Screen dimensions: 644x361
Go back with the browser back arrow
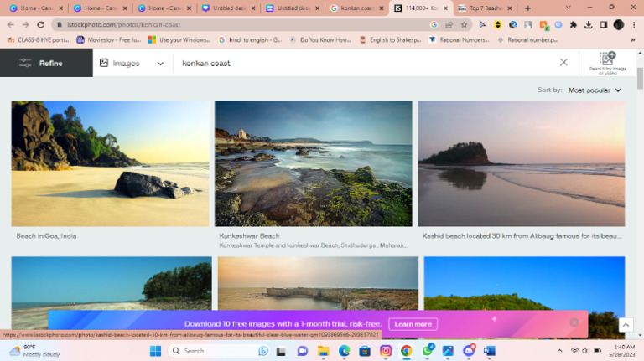point(11,25)
